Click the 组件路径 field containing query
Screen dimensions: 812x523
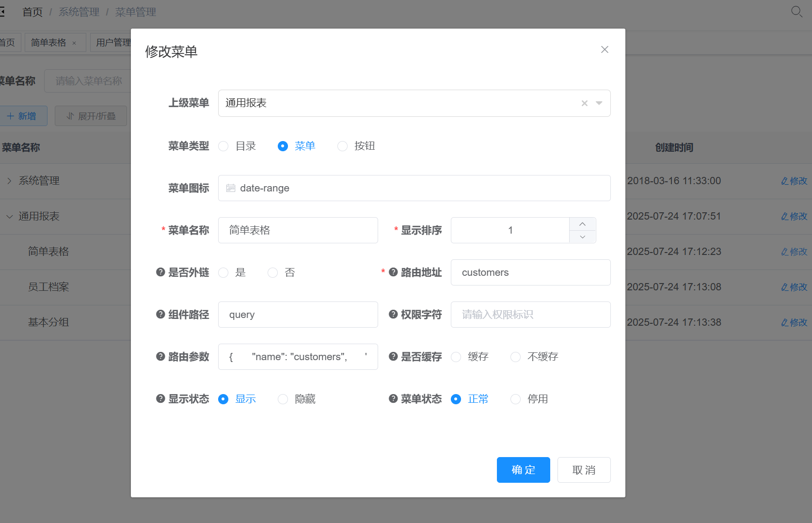(298, 315)
